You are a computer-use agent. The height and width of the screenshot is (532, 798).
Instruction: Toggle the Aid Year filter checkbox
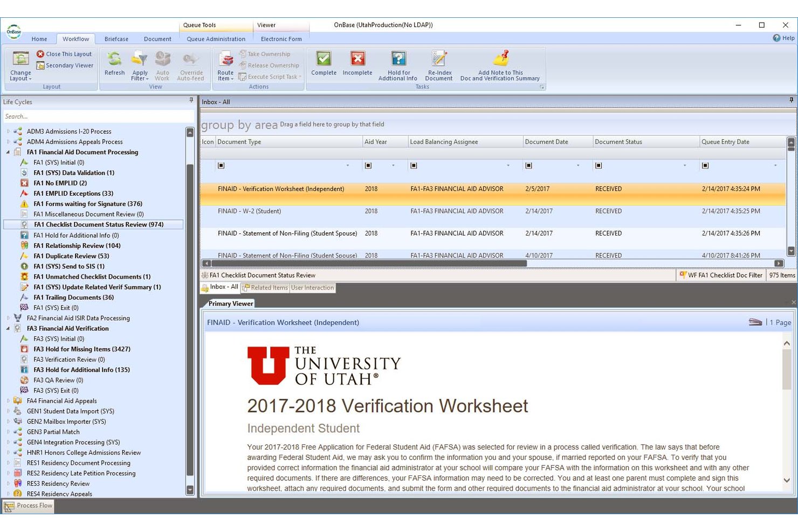coord(368,165)
